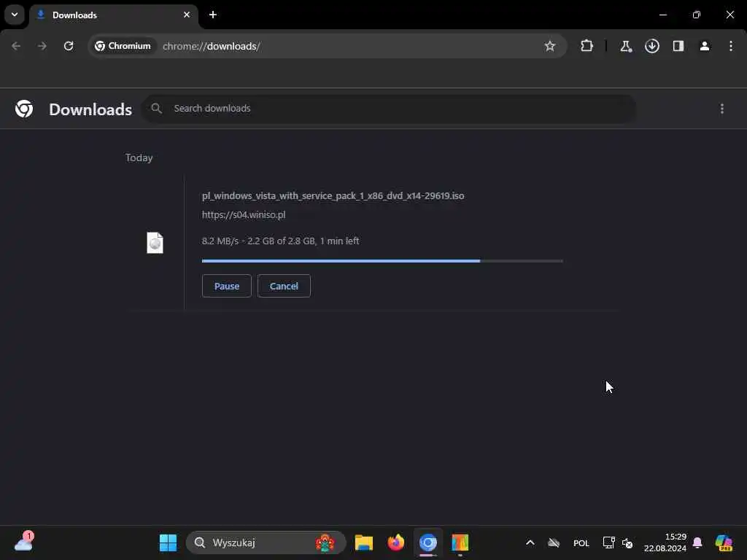747x560 pixels.
Task: Click the ISO file type icon
Action: click(155, 243)
